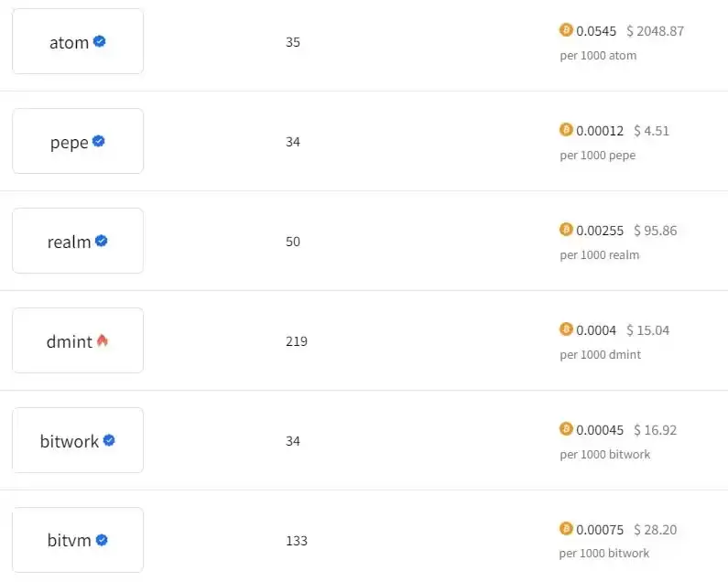Click the holder count 219 for dmint
The image size is (728, 582).
(x=297, y=341)
